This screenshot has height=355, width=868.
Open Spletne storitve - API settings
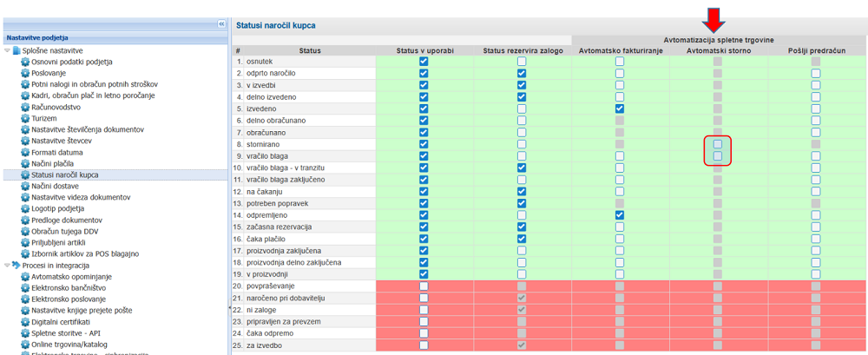pyautogui.click(x=72, y=332)
